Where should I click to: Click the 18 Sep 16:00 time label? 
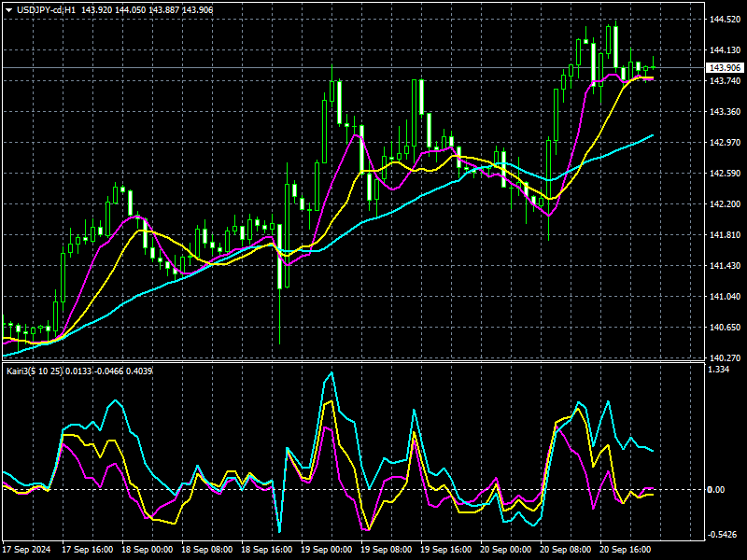(267, 550)
